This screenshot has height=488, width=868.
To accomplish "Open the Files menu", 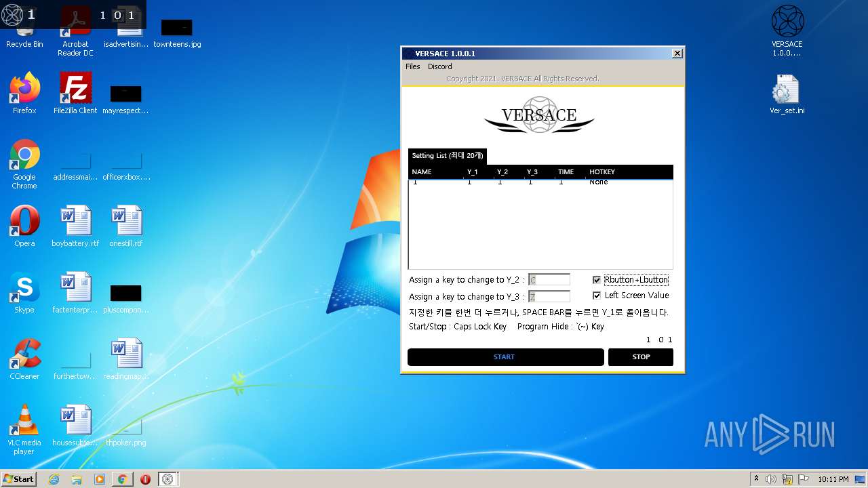I will pyautogui.click(x=413, y=66).
